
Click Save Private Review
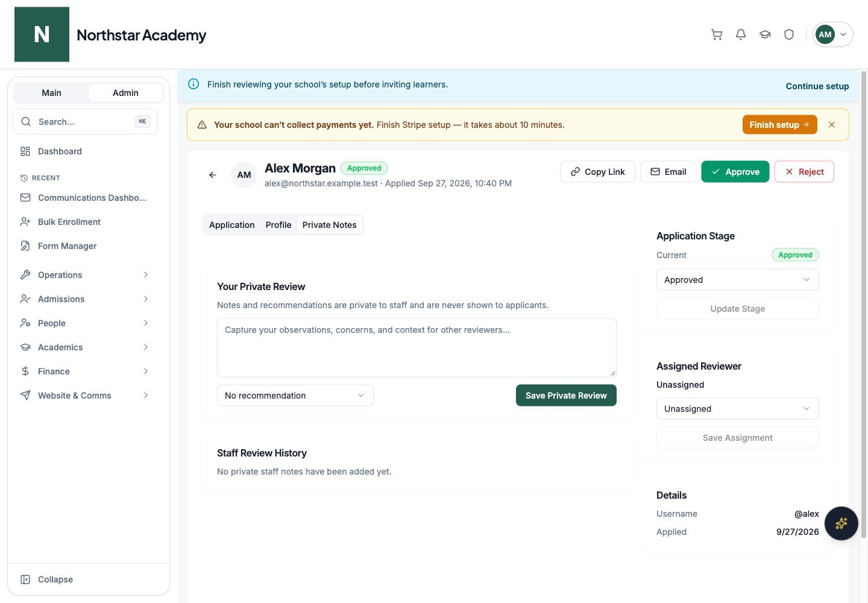[566, 396]
